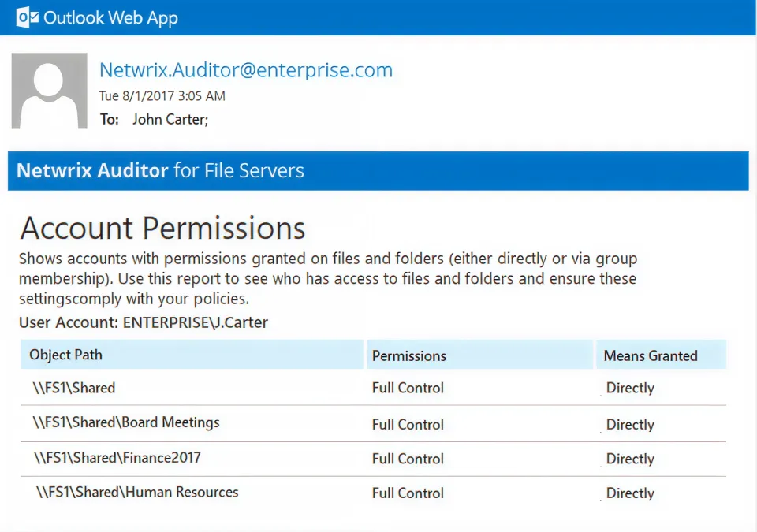
Task: Click Directly in the Human Resources row
Action: (x=630, y=493)
